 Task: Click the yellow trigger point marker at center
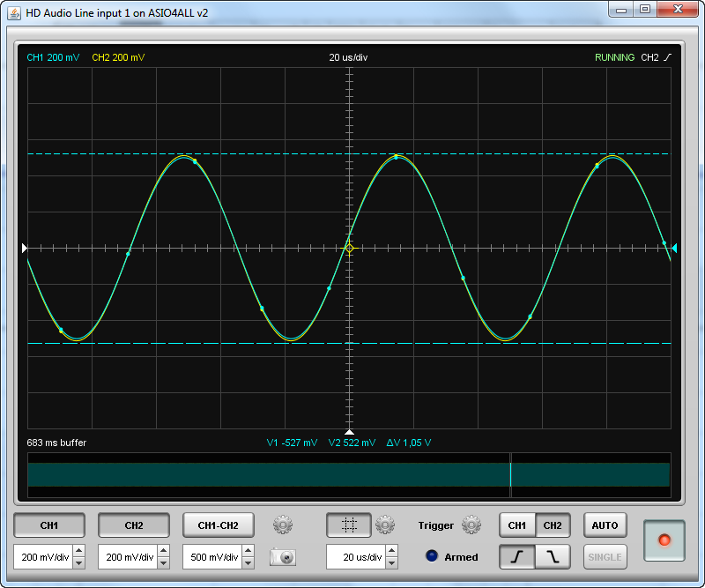click(x=349, y=248)
